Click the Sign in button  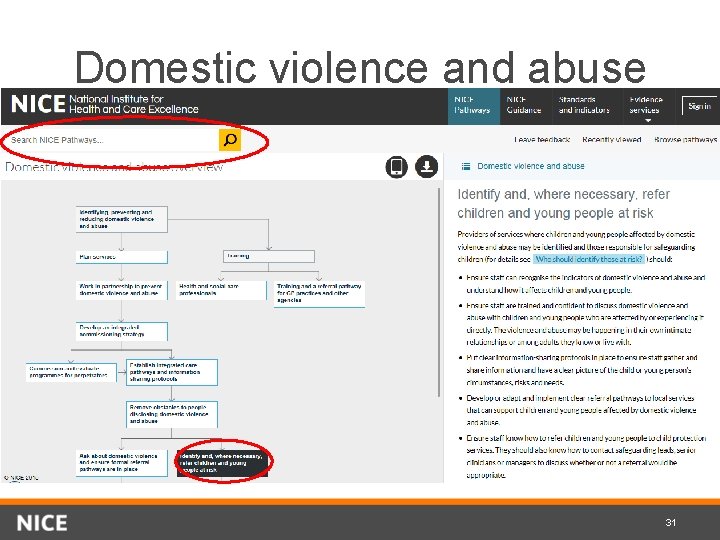point(699,107)
